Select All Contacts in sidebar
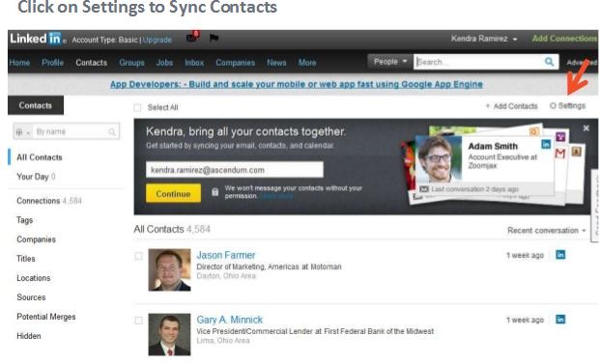The width and height of the screenshot is (599, 364). tap(40, 157)
